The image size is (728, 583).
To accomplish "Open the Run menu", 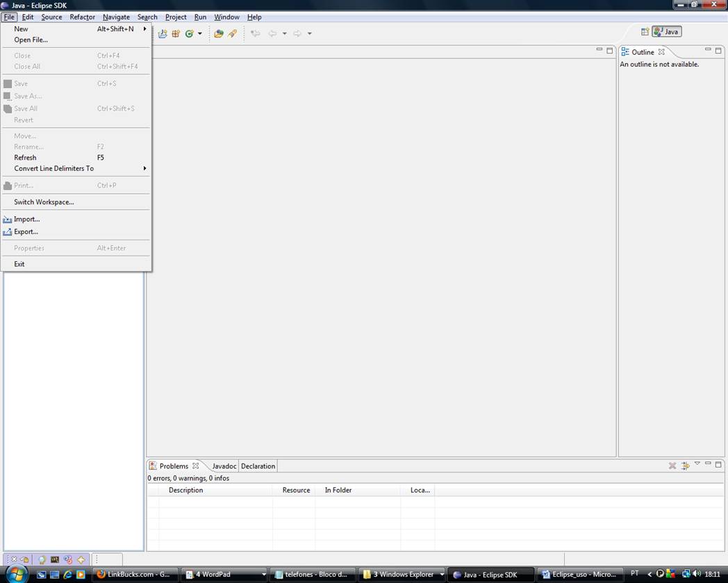I will coord(200,17).
